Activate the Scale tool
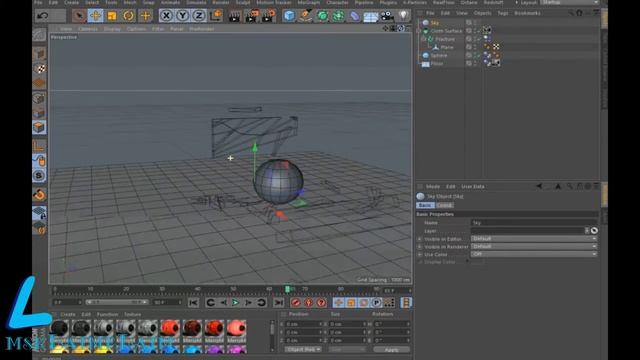The image size is (640, 360). tap(111, 16)
